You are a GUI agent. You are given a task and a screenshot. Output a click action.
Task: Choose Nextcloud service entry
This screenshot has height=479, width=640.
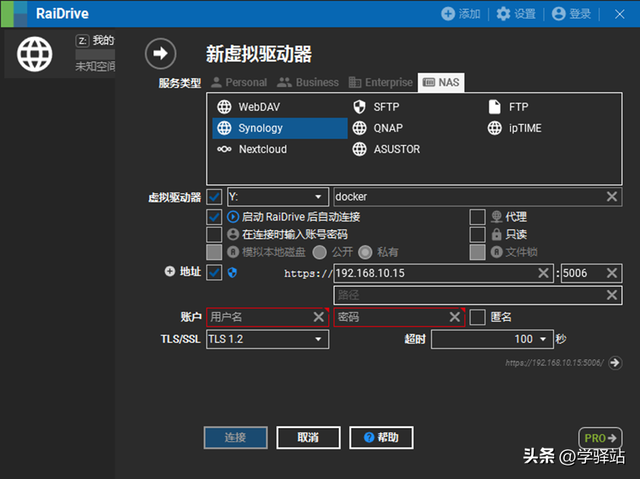280,149
